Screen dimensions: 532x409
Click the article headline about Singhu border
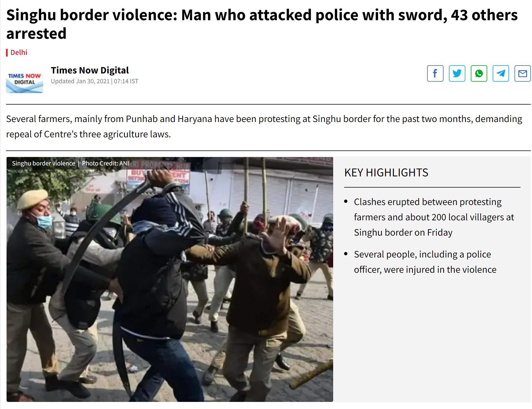(x=262, y=24)
